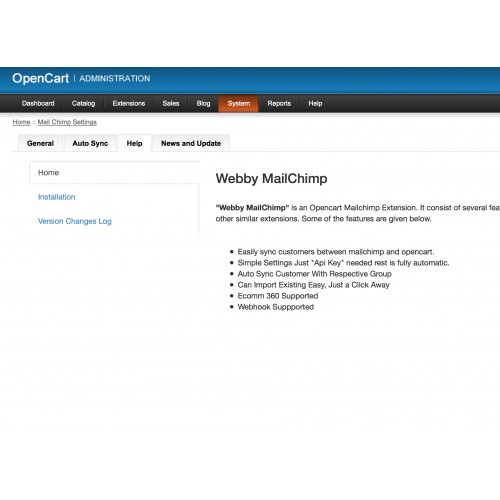Switch to News and Update tab

click(191, 143)
